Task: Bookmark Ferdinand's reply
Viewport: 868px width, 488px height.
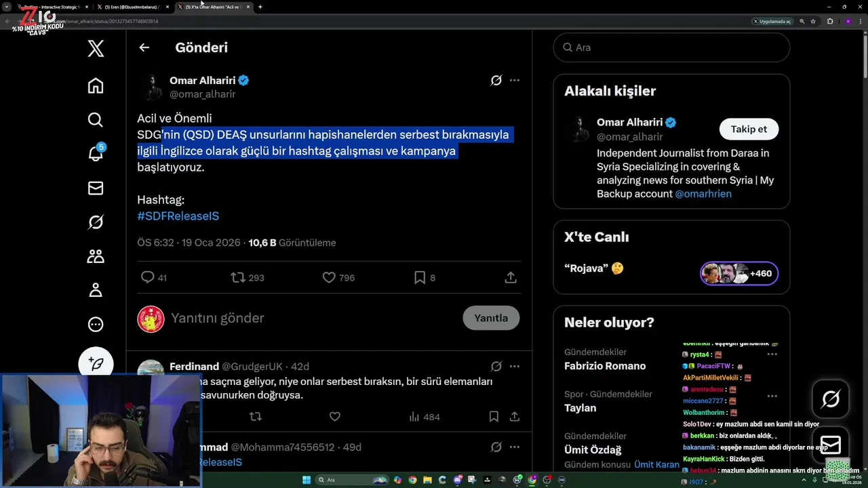Action: (494, 417)
